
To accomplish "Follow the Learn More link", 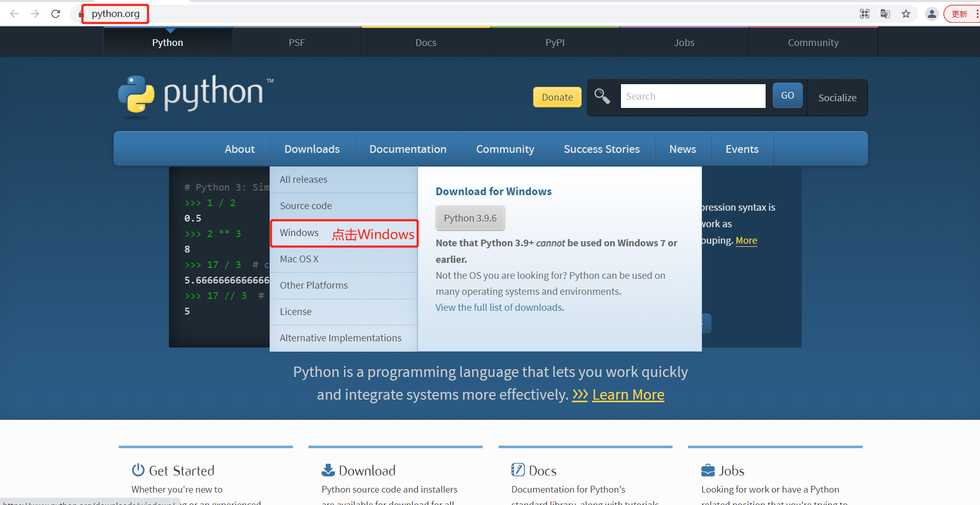I will pos(628,394).
